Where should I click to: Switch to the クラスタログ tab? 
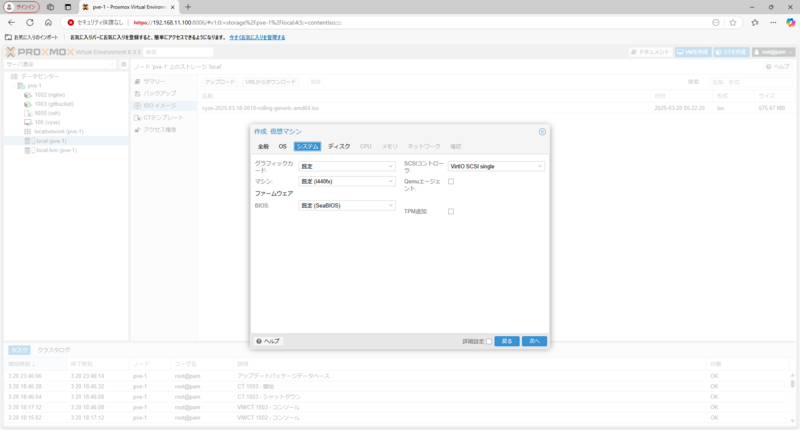pyautogui.click(x=54, y=350)
